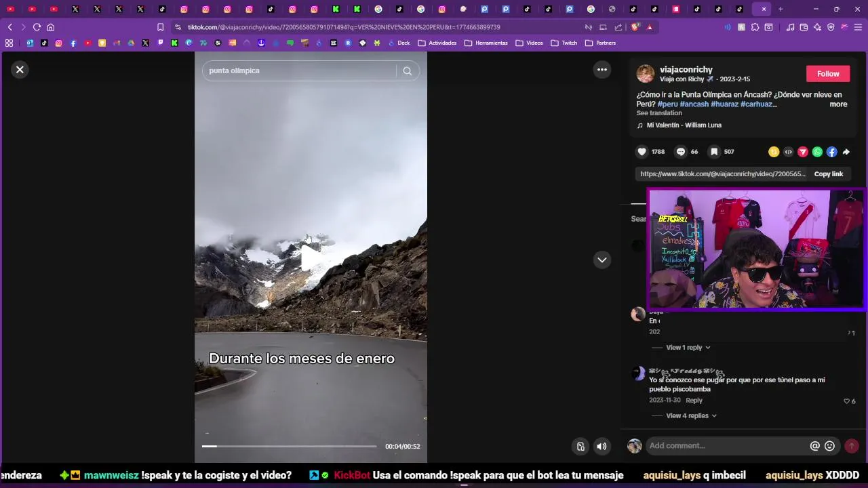Go to the browser home page
The height and width of the screenshot is (488, 868).
[x=50, y=27]
